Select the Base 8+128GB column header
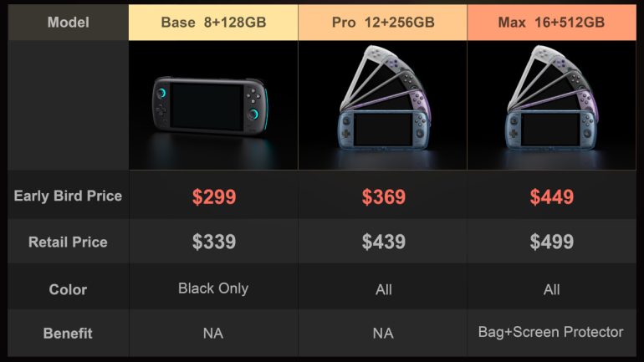 [x=213, y=23]
